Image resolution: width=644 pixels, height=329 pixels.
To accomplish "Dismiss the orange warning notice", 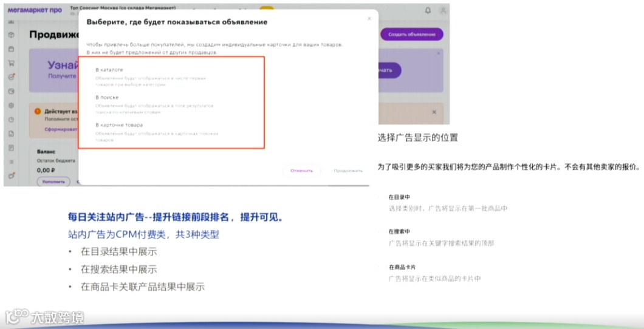I will (x=434, y=112).
